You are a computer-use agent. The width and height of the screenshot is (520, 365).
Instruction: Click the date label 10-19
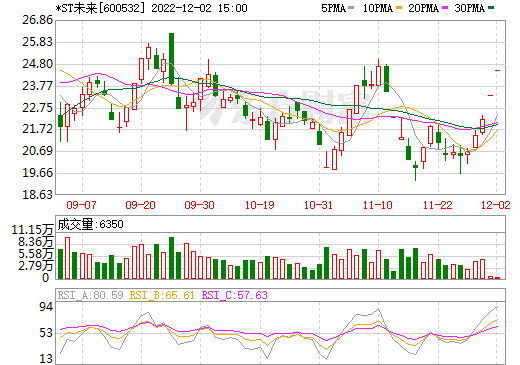click(259, 205)
